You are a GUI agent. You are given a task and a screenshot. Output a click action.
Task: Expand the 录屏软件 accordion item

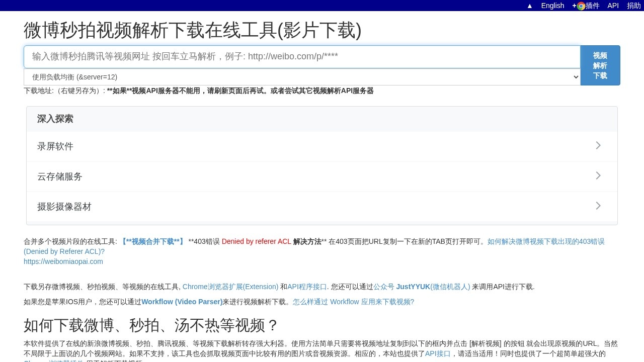(x=321, y=146)
